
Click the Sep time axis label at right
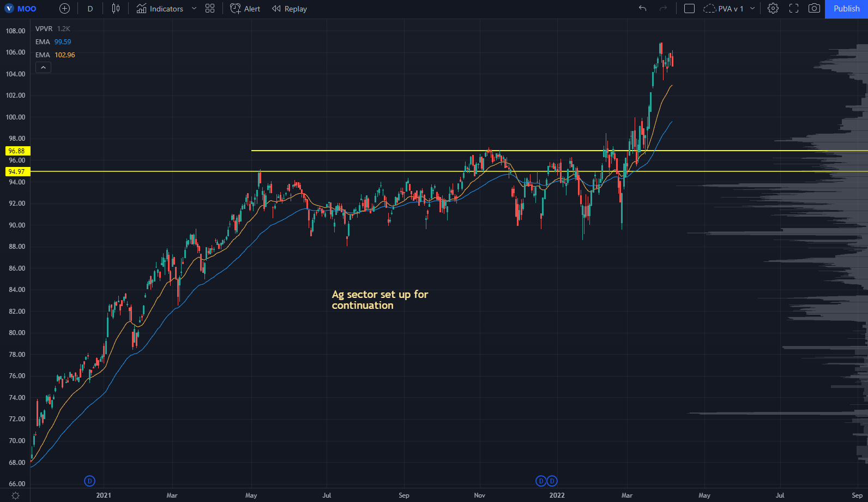[x=857, y=495]
